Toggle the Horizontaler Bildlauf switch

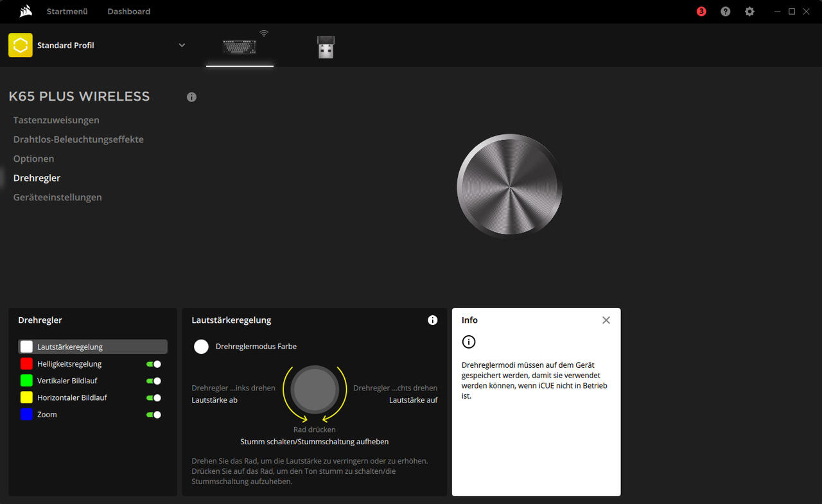click(153, 398)
